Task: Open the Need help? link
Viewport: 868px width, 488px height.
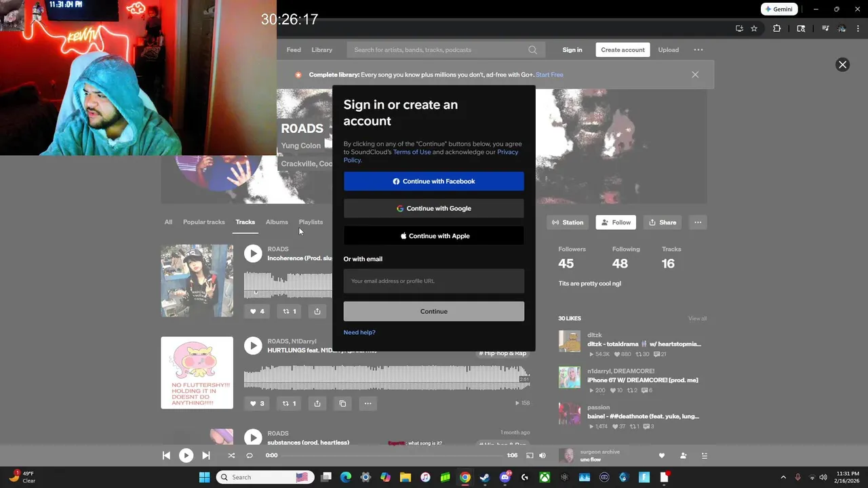Action: tap(359, 332)
